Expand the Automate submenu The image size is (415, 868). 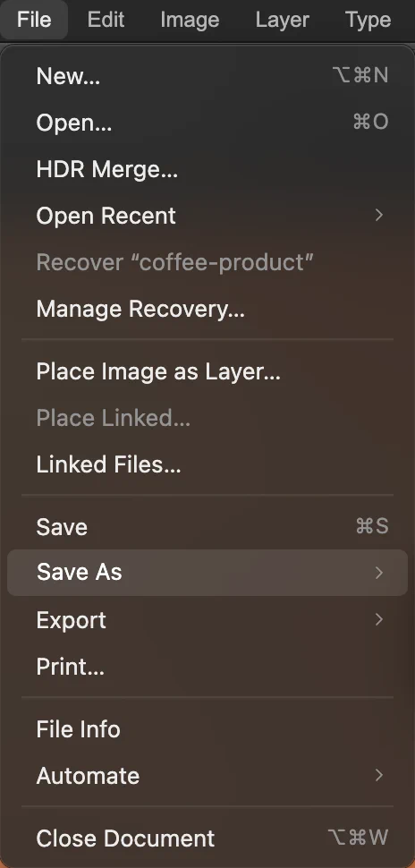(207, 776)
